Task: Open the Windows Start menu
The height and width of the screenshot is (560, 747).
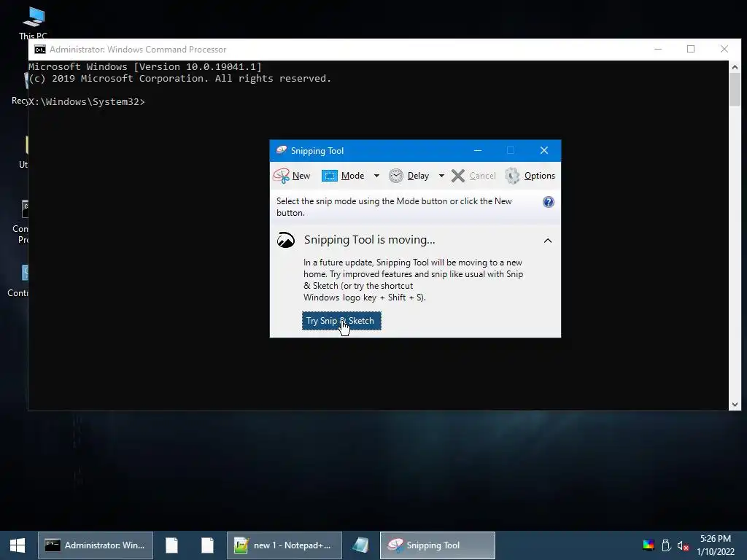Action: pos(18,545)
